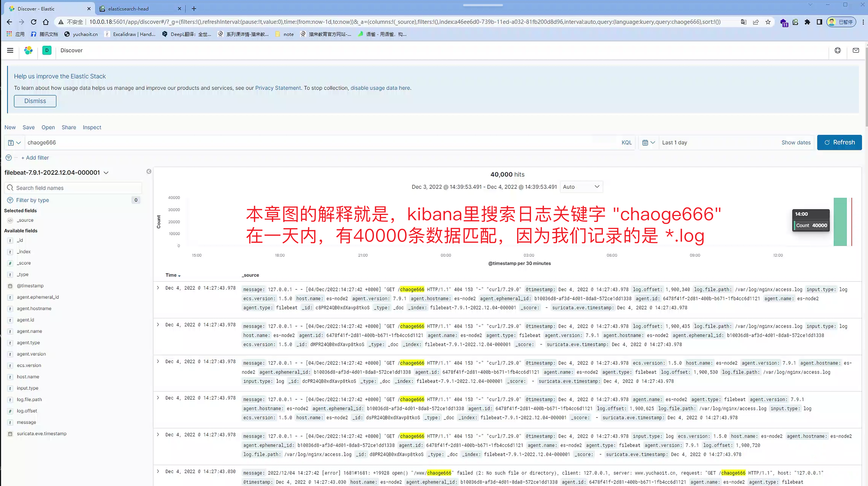The image size is (868, 486).
Task: Open the Help icon in the top right
Action: (x=838, y=50)
